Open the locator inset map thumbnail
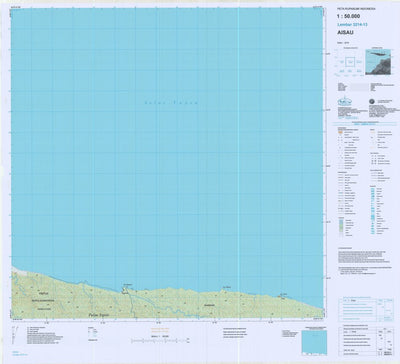This screenshot has height=364, width=400. (x=378, y=62)
